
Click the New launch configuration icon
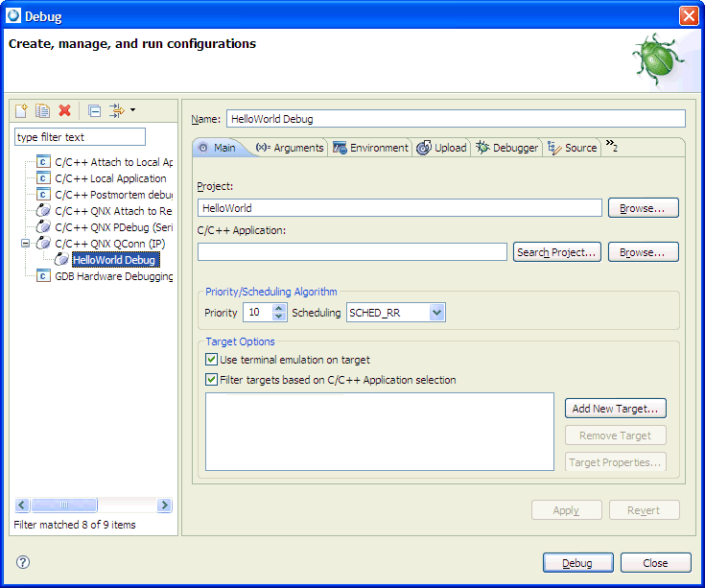pyautogui.click(x=22, y=111)
